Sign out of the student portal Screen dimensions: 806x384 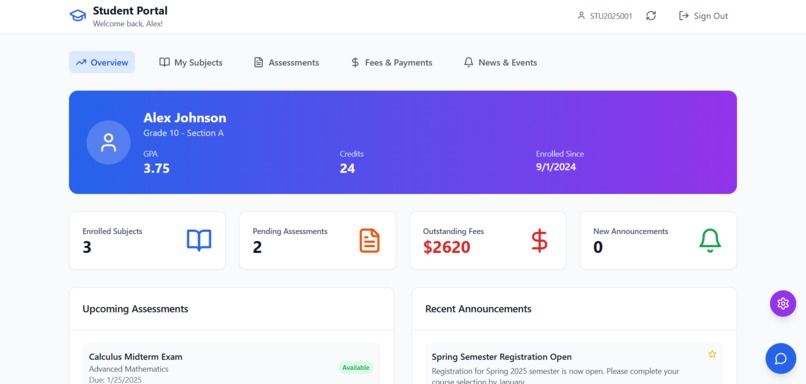(x=703, y=16)
